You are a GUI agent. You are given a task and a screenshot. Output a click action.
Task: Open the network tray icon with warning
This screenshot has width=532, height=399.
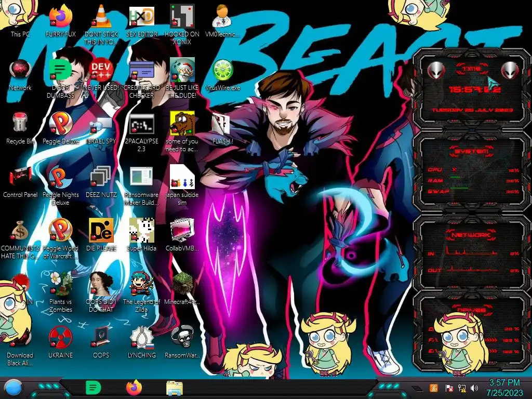coord(462,388)
